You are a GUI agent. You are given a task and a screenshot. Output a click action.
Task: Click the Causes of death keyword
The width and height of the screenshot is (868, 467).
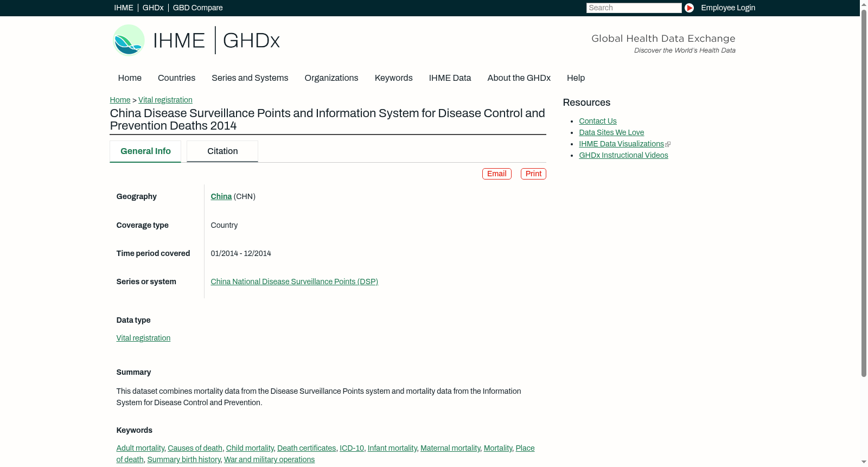195,448
